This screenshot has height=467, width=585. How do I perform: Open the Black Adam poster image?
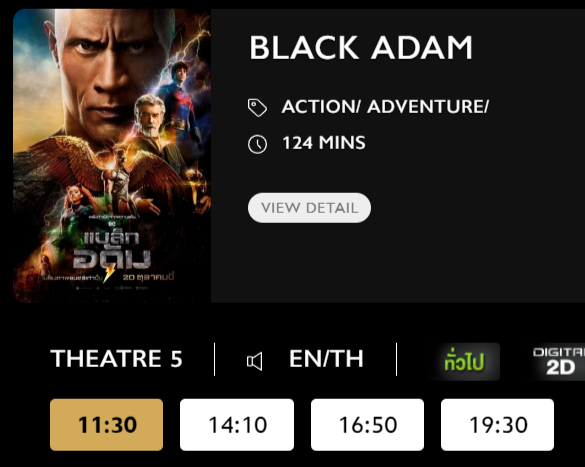112,156
